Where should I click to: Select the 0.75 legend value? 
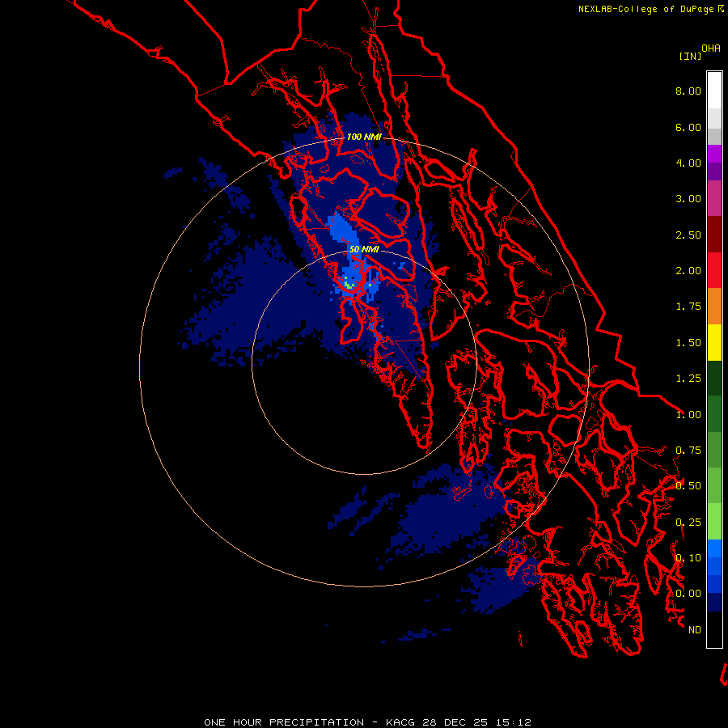[x=688, y=451]
